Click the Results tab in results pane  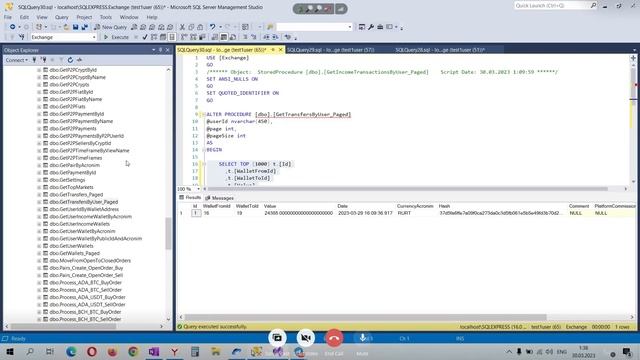click(190, 198)
